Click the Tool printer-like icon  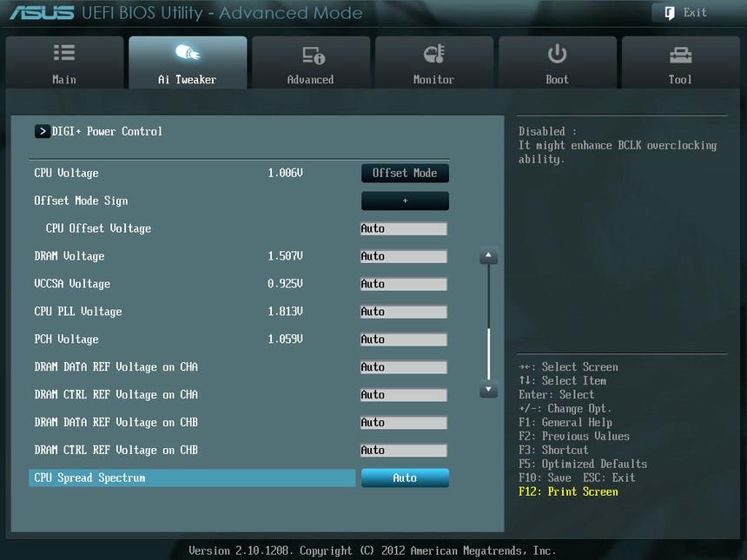pos(680,56)
